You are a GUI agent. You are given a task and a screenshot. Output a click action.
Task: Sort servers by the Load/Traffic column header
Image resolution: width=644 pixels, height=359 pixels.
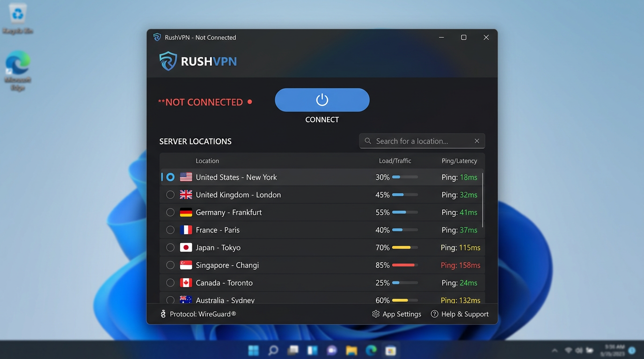pyautogui.click(x=395, y=161)
